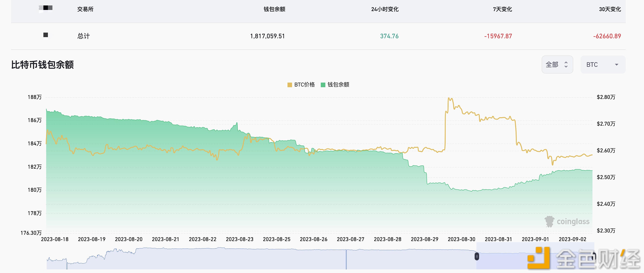
Task: Open the 全部 time range selector
Action: pos(557,65)
